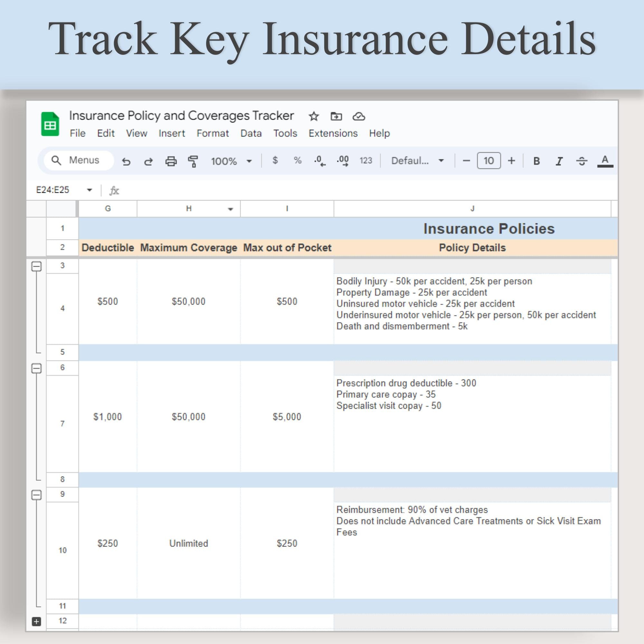Format selection as currency
The image size is (644, 644).
275,161
